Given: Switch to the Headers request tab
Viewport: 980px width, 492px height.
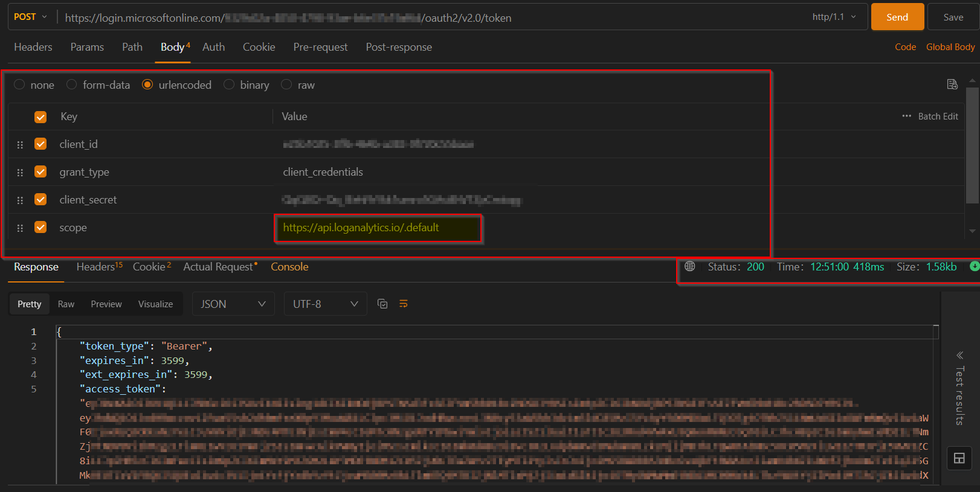Looking at the screenshot, I should pyautogui.click(x=33, y=47).
